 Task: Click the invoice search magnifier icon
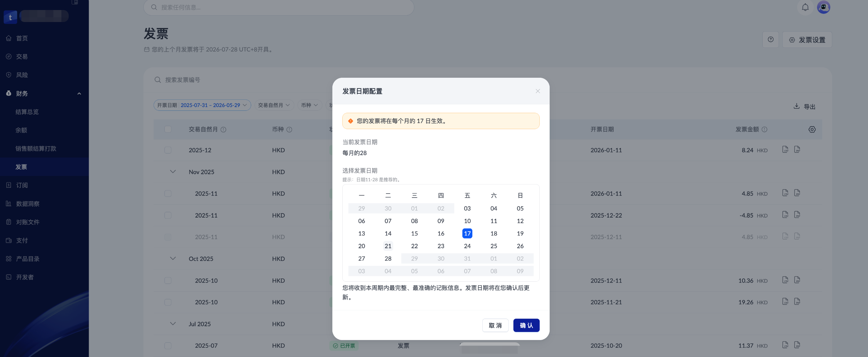pos(157,80)
